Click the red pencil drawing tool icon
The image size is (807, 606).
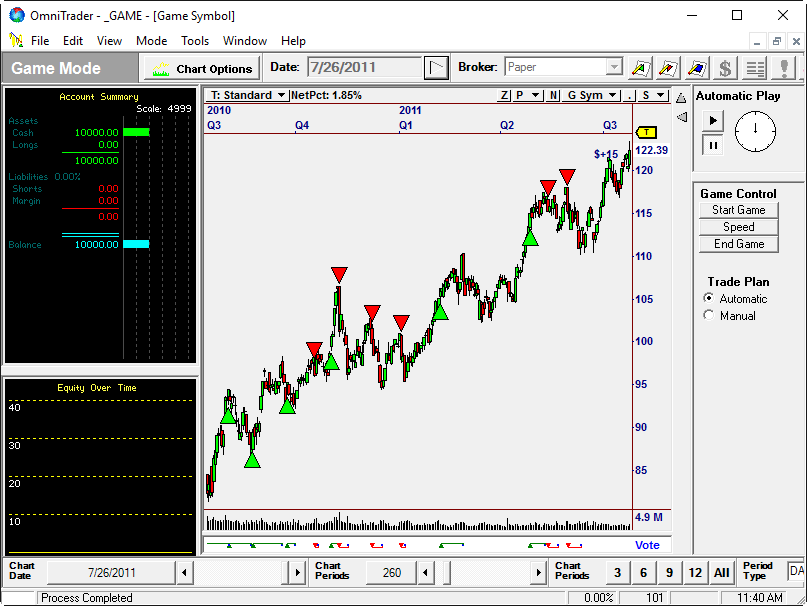668,68
